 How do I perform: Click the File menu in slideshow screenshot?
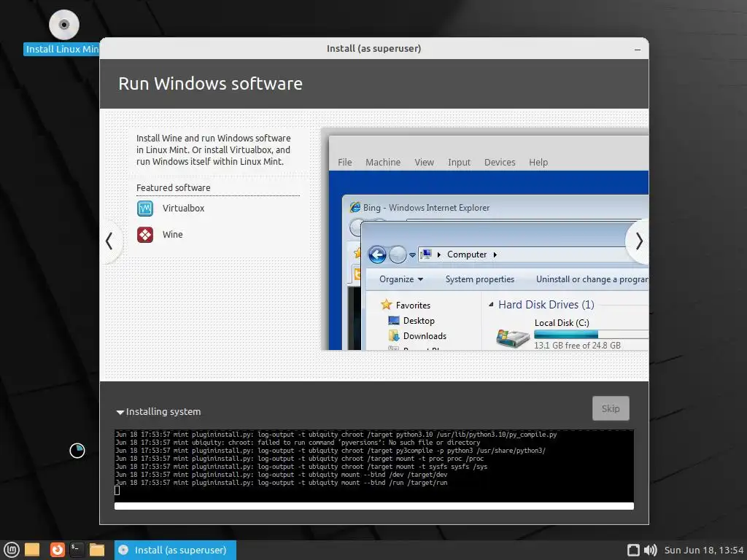345,163
